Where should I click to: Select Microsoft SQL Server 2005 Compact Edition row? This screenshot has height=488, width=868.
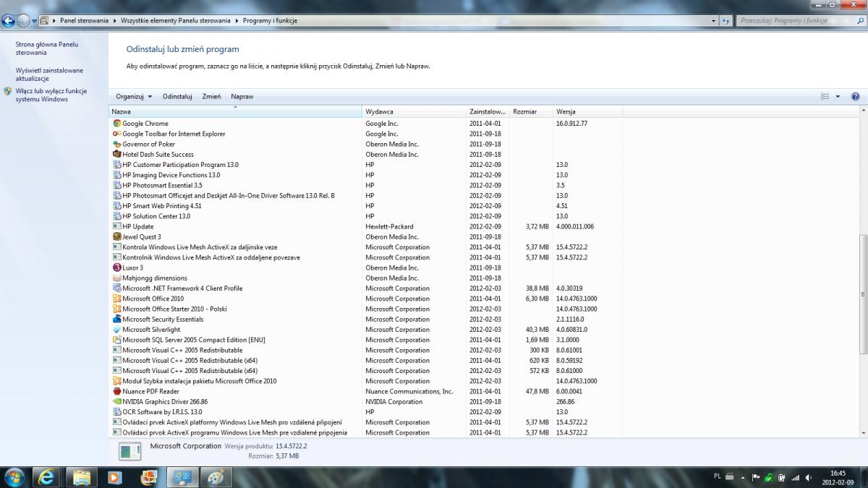click(365, 340)
